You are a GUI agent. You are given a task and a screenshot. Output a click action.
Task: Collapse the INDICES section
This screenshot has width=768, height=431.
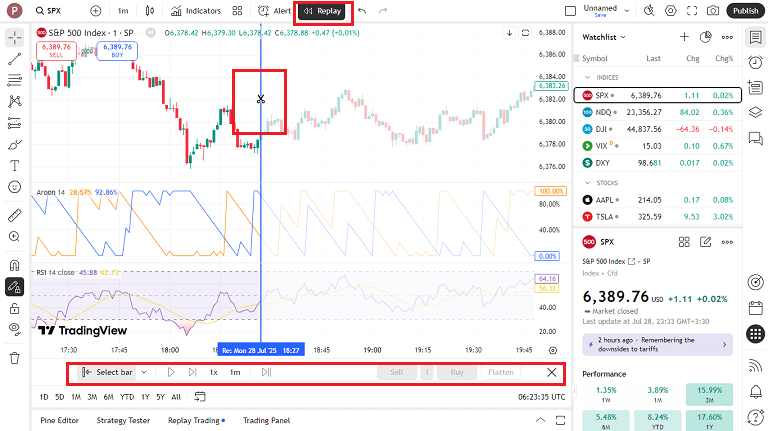point(588,77)
